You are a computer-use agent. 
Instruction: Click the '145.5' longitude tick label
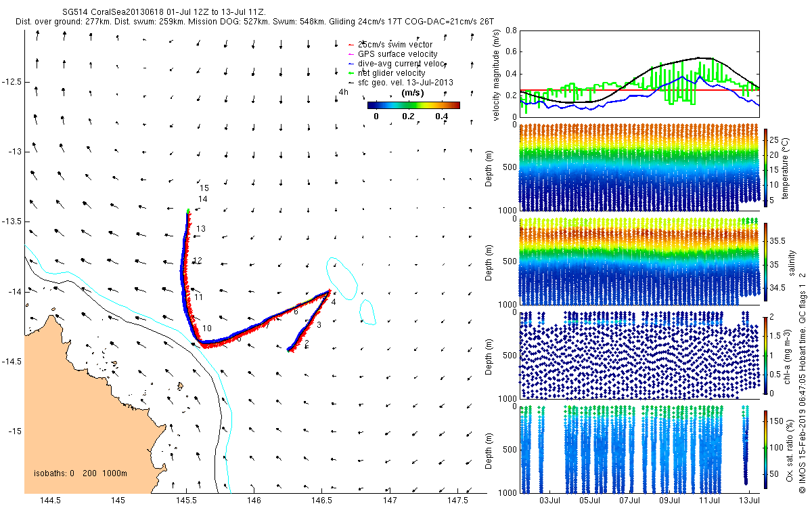[x=187, y=500]
